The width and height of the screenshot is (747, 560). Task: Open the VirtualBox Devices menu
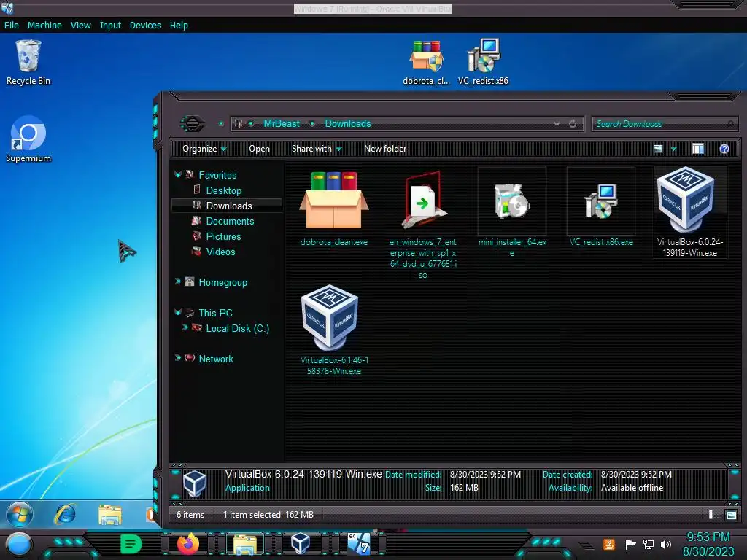(x=145, y=26)
